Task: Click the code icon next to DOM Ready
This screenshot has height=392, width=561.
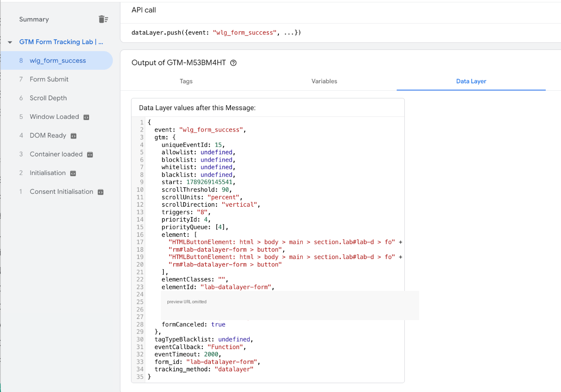Action: click(x=73, y=136)
